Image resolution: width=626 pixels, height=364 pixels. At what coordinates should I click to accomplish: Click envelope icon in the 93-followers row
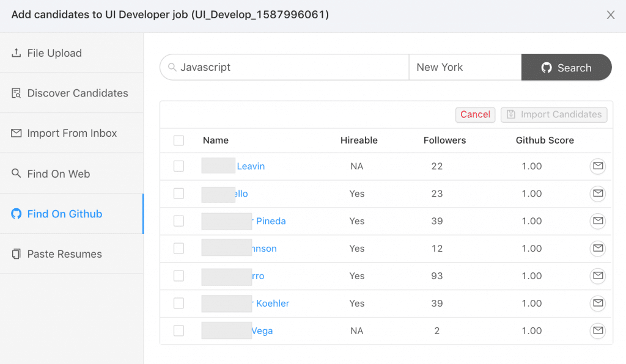pos(597,276)
